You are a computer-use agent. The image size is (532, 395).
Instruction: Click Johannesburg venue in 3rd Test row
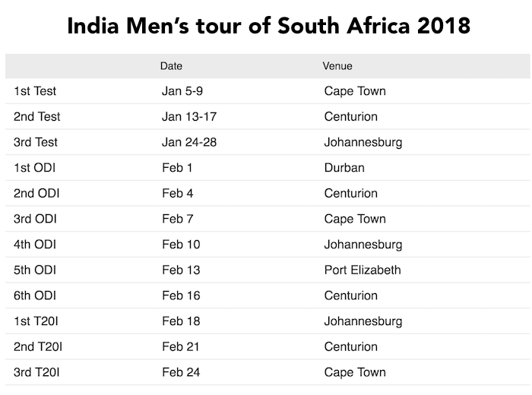pos(363,142)
